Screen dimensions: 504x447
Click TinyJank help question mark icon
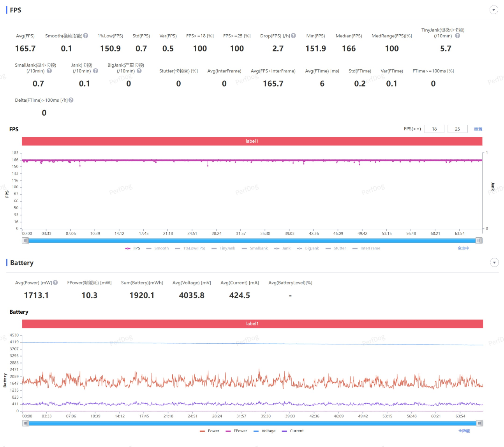tap(458, 36)
